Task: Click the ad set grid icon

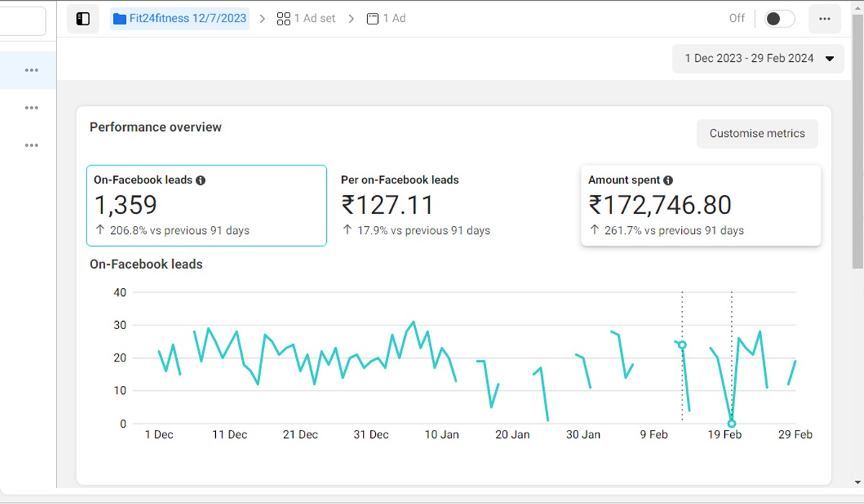Action: (284, 19)
